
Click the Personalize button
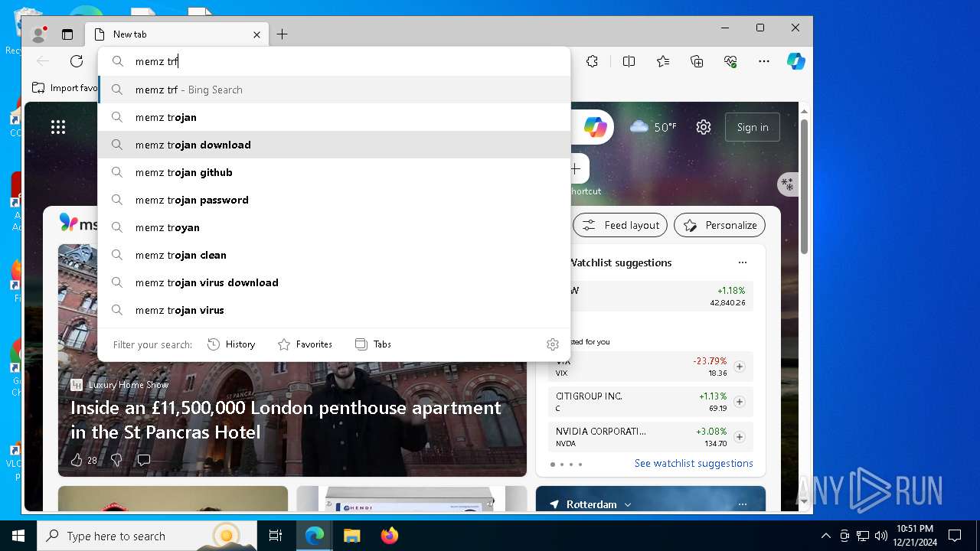[x=720, y=225]
